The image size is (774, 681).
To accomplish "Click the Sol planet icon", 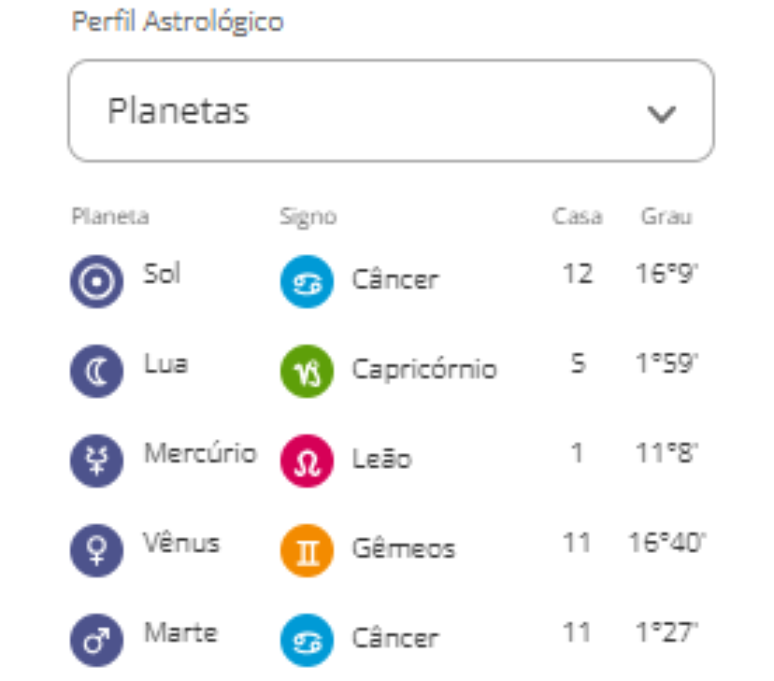I will (x=96, y=281).
